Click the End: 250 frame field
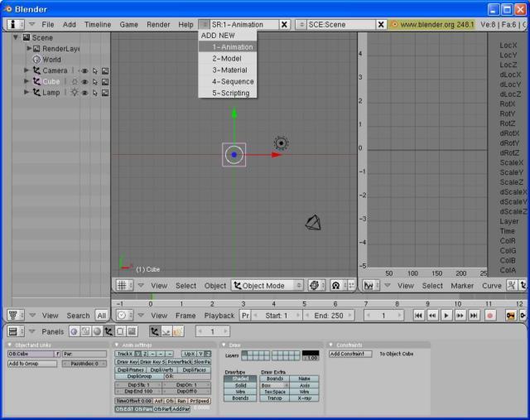This screenshot has height=420, width=530. (x=328, y=316)
